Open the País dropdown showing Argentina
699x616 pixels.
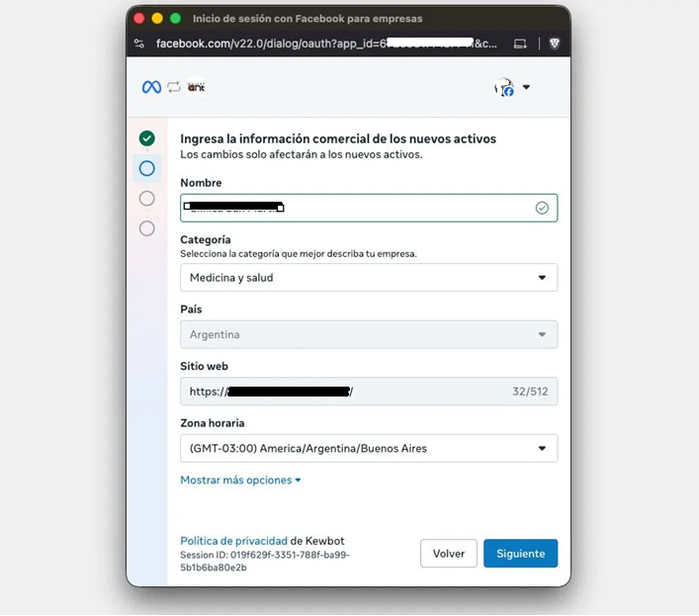click(369, 334)
